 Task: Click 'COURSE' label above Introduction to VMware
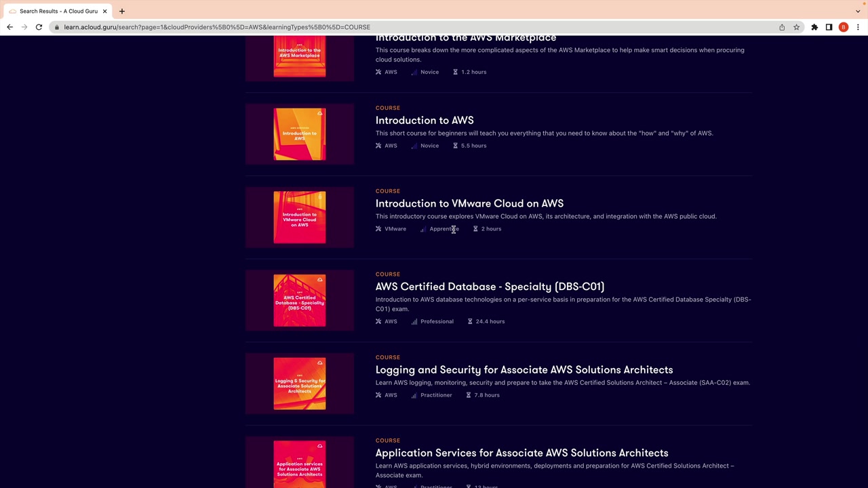tap(388, 191)
